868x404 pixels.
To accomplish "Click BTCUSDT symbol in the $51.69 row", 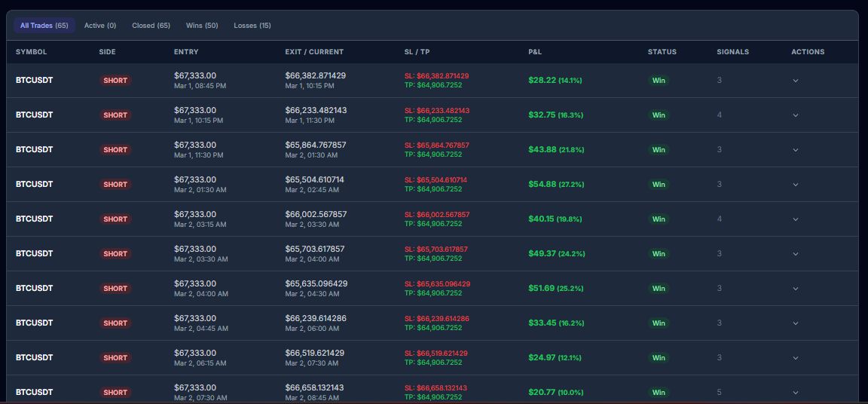I will [35, 289].
